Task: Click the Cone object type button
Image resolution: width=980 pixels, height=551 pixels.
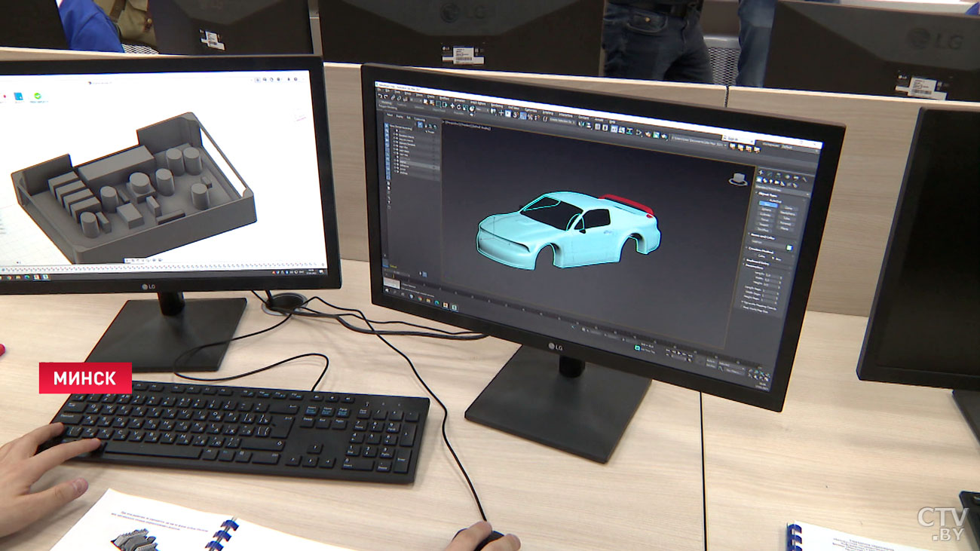Action: point(789,208)
